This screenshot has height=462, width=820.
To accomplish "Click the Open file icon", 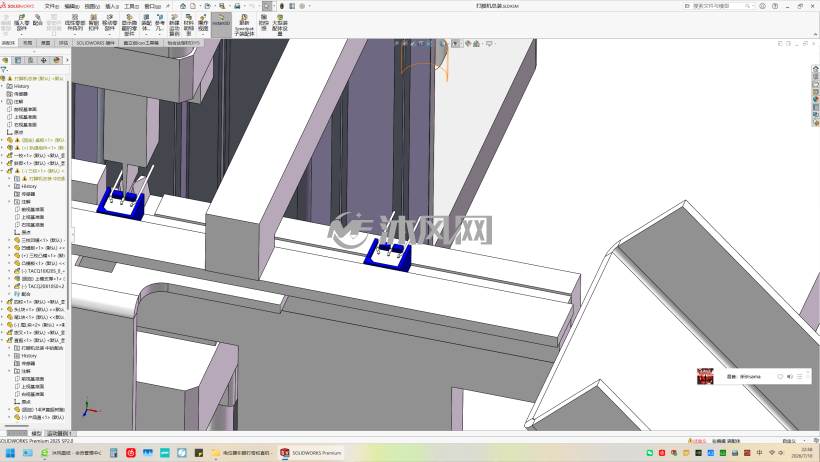I will pyautogui.click(x=208, y=6).
